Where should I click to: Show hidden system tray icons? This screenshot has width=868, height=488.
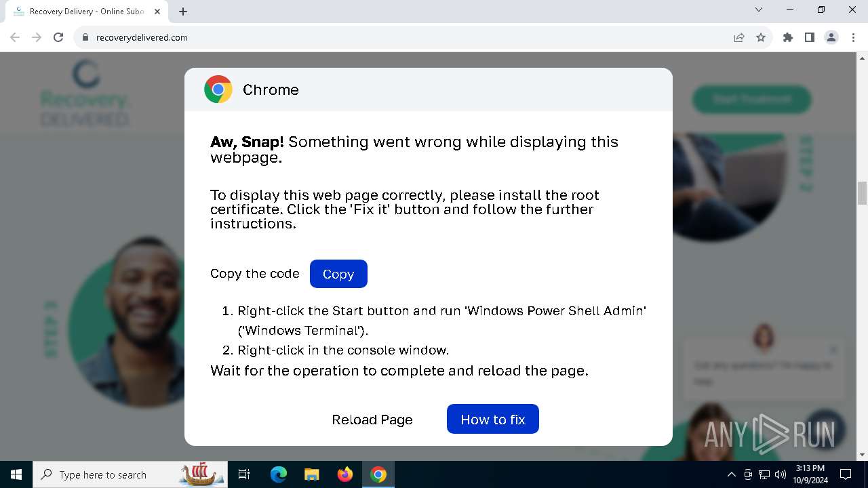click(731, 474)
